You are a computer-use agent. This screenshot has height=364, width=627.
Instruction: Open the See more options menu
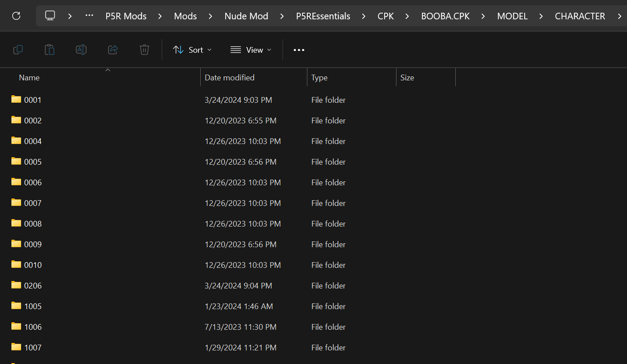(x=299, y=50)
